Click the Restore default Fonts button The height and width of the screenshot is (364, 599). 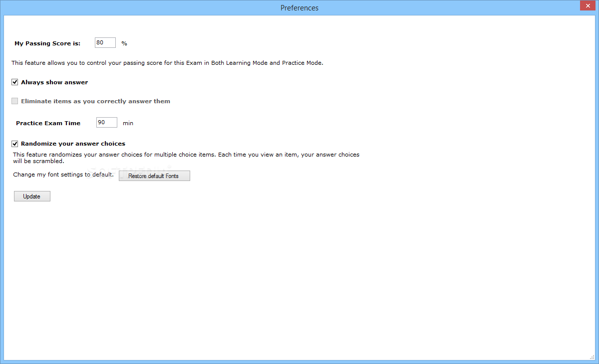(154, 176)
